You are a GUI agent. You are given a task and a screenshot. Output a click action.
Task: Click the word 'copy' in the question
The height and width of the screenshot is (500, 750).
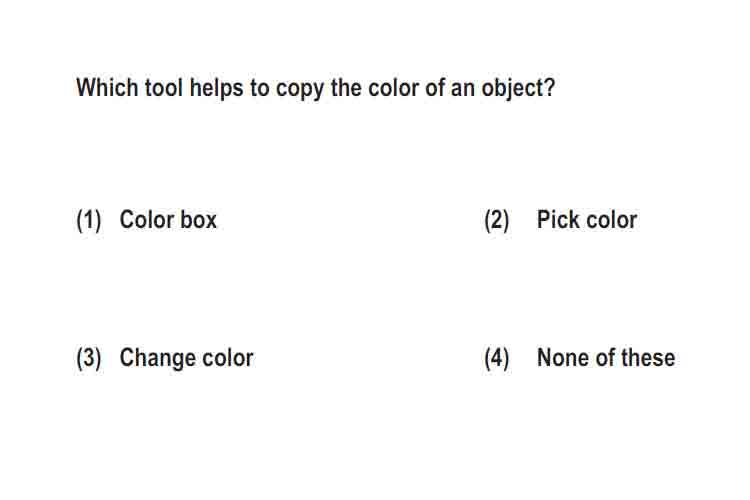coord(300,89)
